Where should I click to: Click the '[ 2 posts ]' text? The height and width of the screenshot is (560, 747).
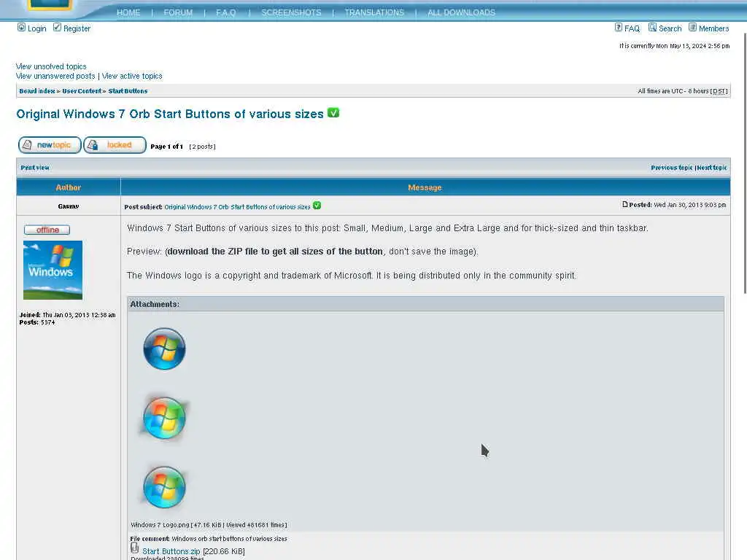point(203,147)
